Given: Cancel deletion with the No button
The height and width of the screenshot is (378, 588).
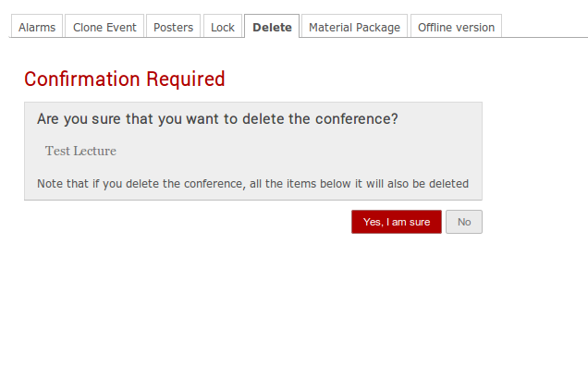Looking at the screenshot, I should pos(464,222).
